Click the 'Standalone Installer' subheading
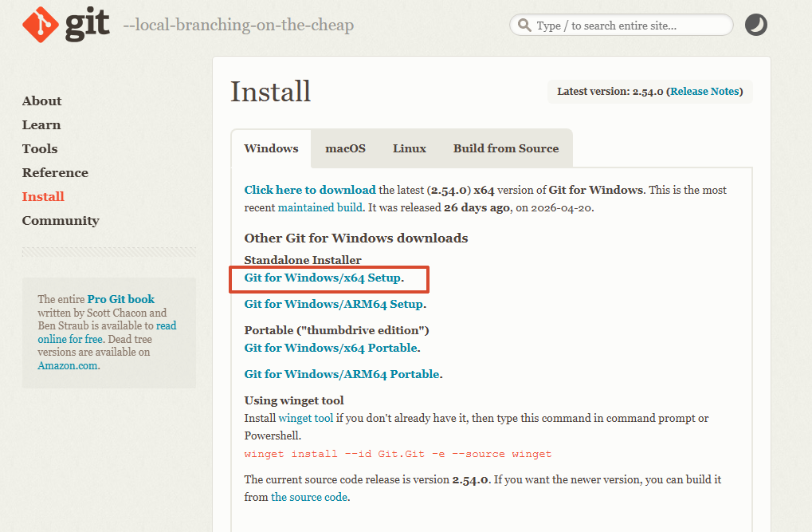Viewport: 812px width, 532px height. (x=303, y=260)
